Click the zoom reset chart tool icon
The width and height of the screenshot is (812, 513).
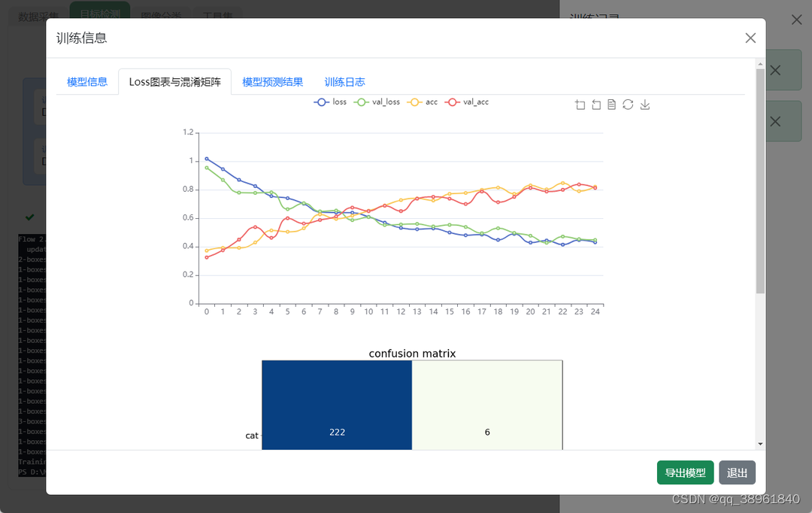pos(596,105)
